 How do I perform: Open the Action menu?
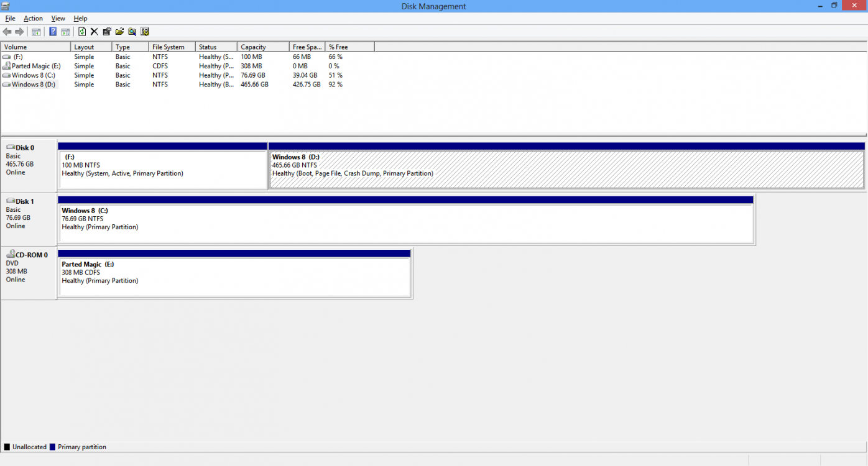[33, 19]
